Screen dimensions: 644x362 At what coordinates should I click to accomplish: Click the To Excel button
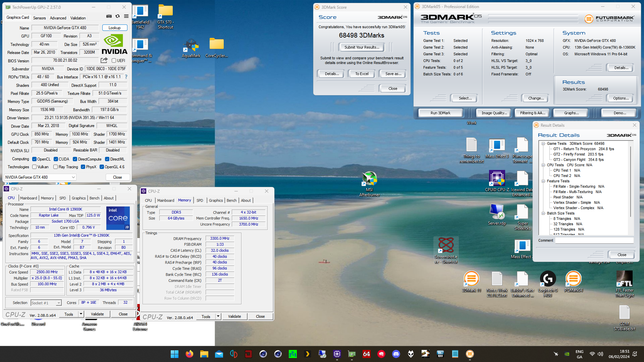tap(362, 74)
